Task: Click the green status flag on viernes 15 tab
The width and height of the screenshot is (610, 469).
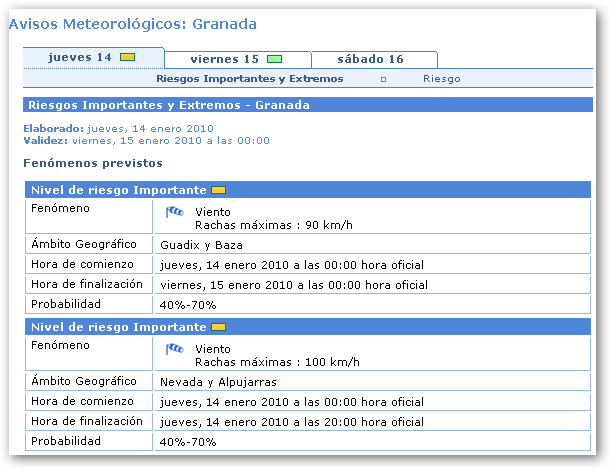Action: tap(275, 59)
